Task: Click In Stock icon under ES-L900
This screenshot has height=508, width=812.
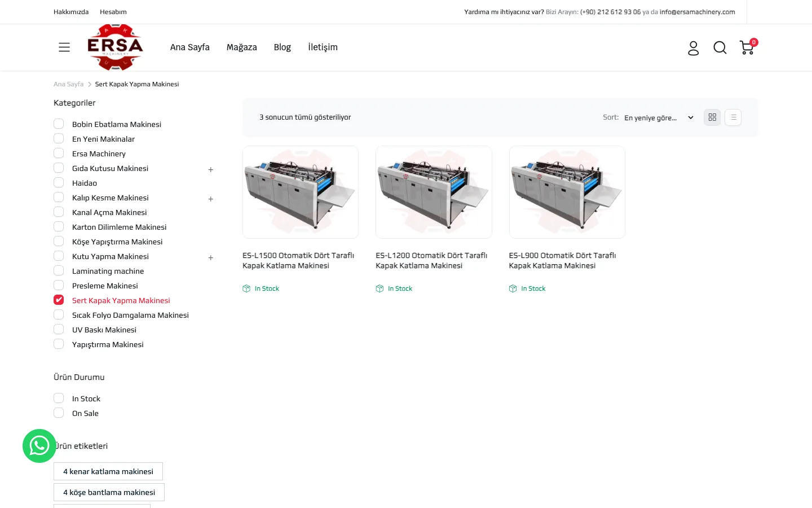Action: pyautogui.click(x=513, y=288)
